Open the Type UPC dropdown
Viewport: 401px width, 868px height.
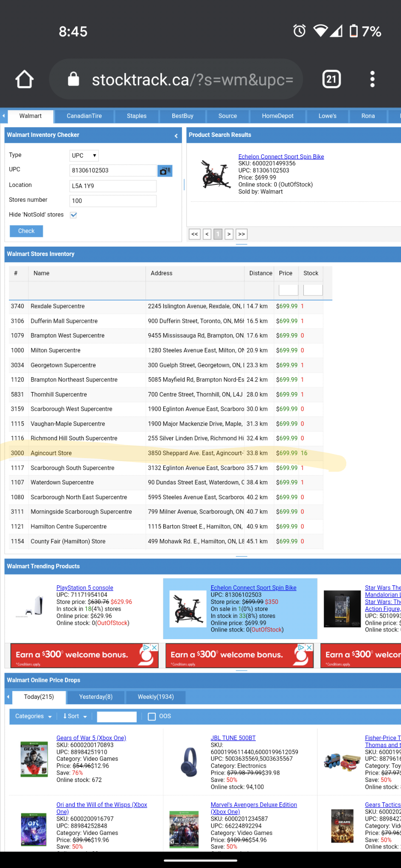pos(84,156)
